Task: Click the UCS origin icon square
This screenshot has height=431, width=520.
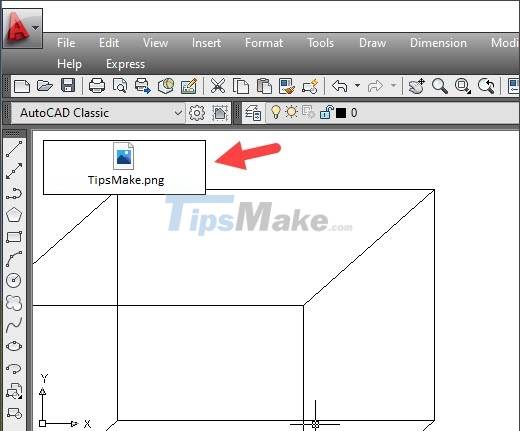Action: pyautogui.click(x=42, y=424)
